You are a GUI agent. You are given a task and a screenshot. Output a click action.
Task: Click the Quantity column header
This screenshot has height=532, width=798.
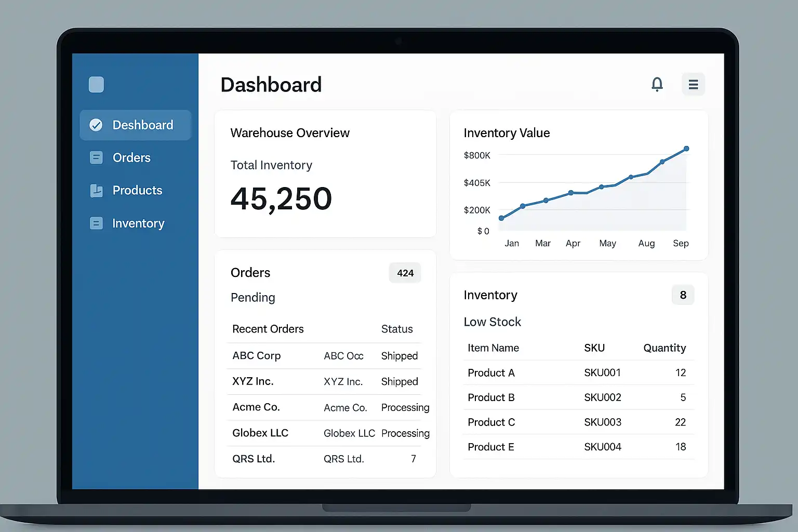point(664,348)
